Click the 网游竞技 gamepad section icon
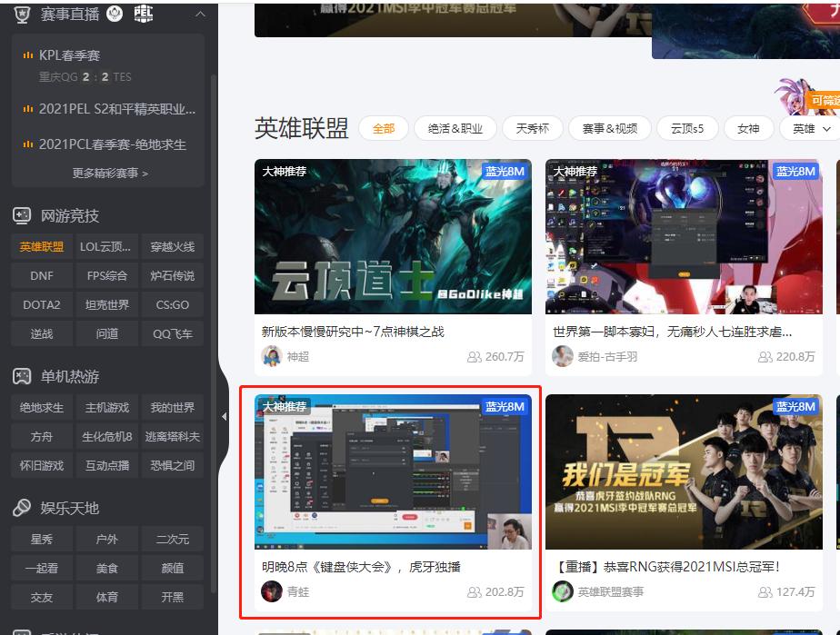This screenshot has height=635, width=840. click(x=20, y=215)
